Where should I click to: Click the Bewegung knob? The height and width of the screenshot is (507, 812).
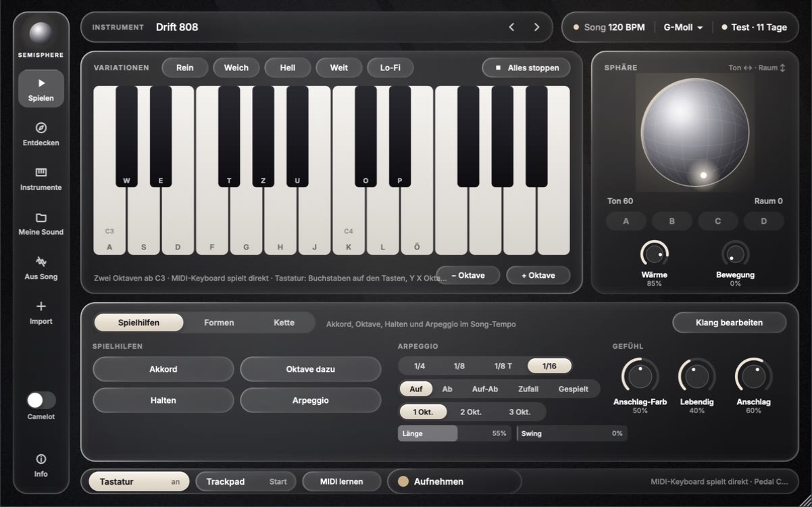pyautogui.click(x=735, y=254)
